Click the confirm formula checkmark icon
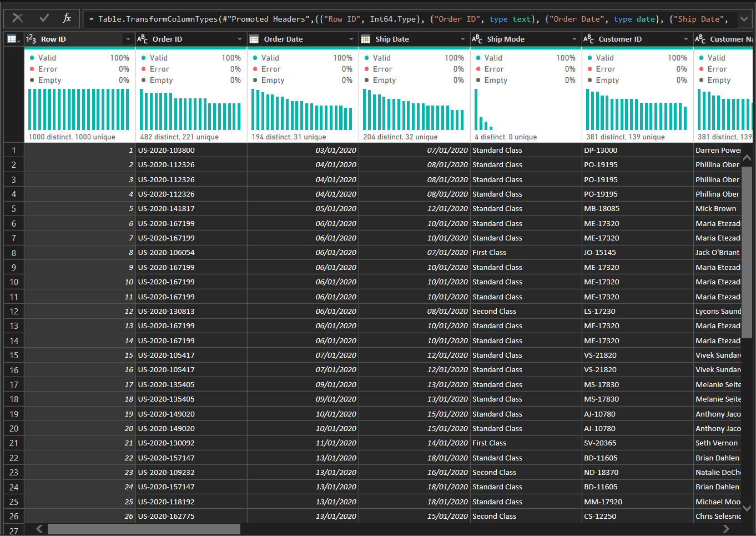The image size is (756, 536). 44,18
